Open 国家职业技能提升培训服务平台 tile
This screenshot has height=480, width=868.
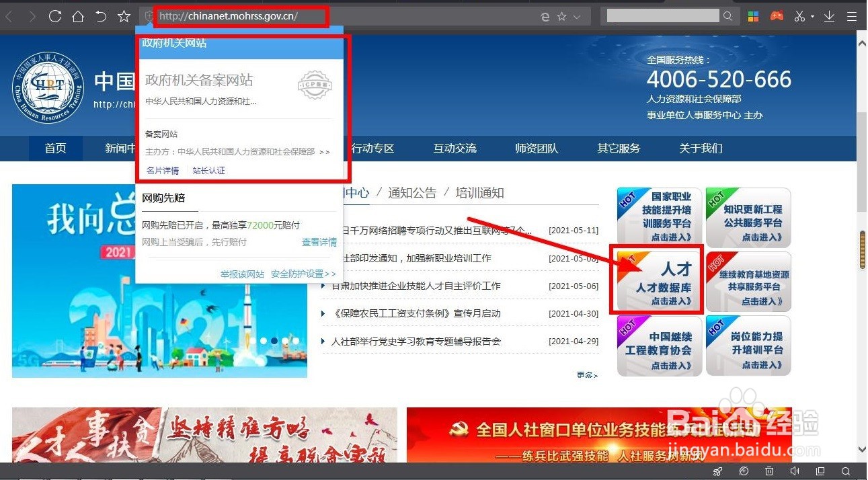tap(660, 218)
